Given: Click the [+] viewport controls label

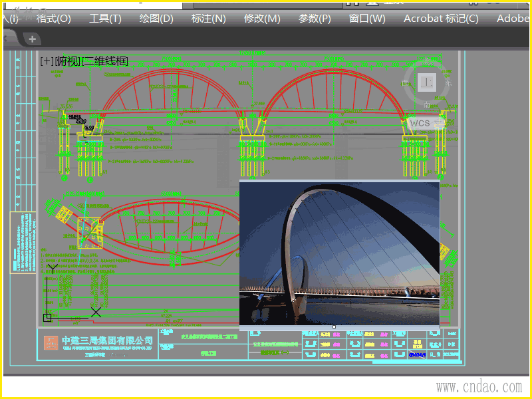Looking at the screenshot, I should 47,61.
